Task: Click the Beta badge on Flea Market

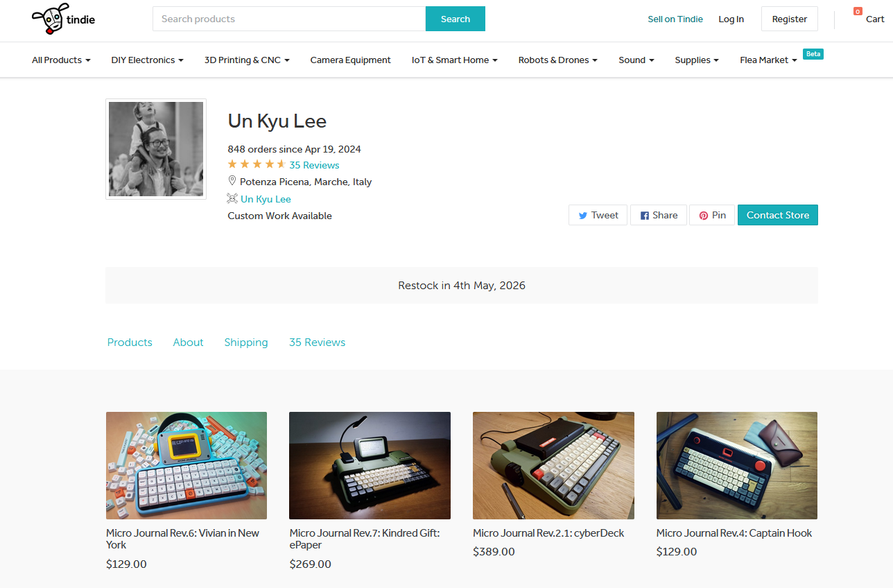Action: pos(813,53)
